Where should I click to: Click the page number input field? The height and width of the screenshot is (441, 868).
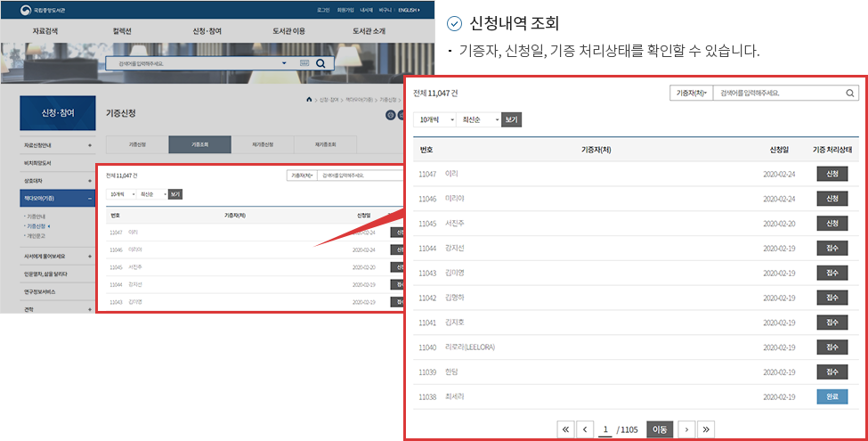[605, 429]
